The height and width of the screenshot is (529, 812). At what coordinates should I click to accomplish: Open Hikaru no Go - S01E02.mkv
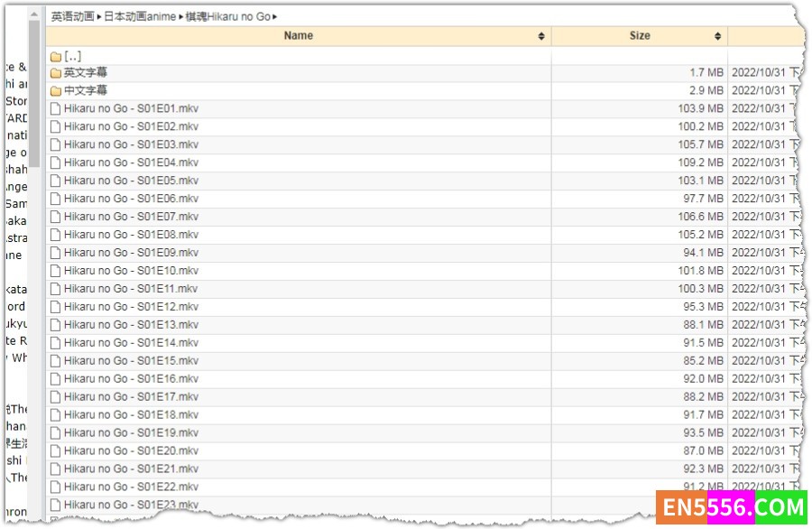click(131, 127)
